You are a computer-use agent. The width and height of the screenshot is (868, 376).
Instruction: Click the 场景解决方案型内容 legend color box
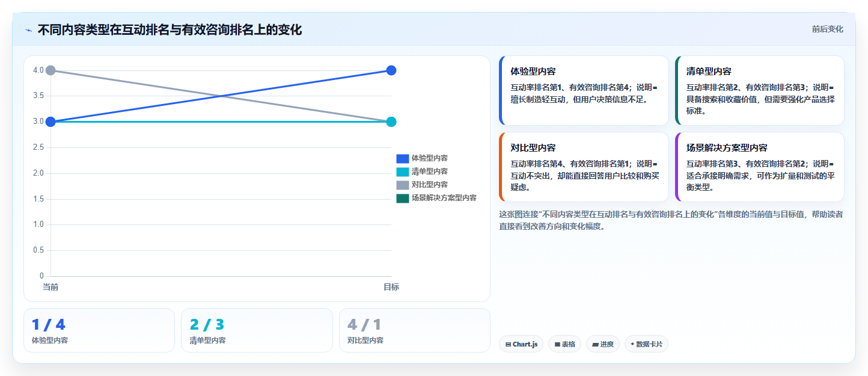pyautogui.click(x=402, y=198)
